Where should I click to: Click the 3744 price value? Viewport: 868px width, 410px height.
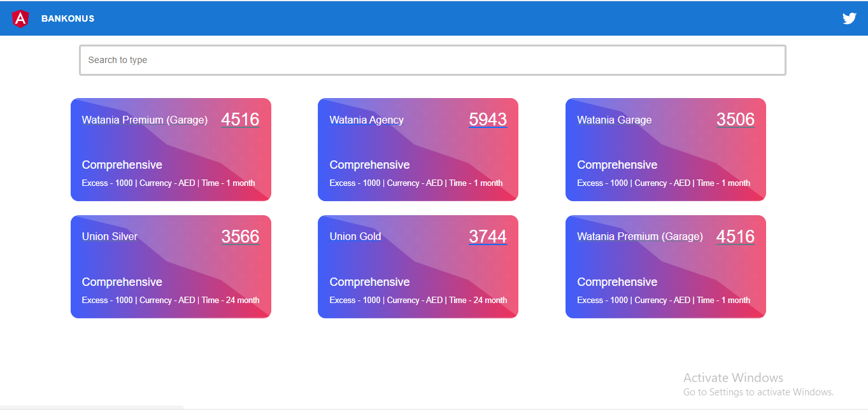coord(488,236)
